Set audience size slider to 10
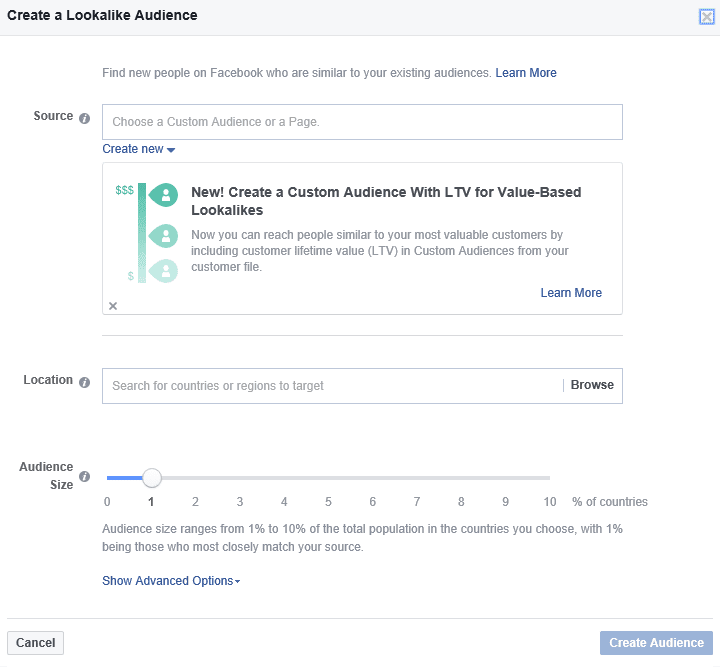Screen dimensions: 720x667 [549, 478]
